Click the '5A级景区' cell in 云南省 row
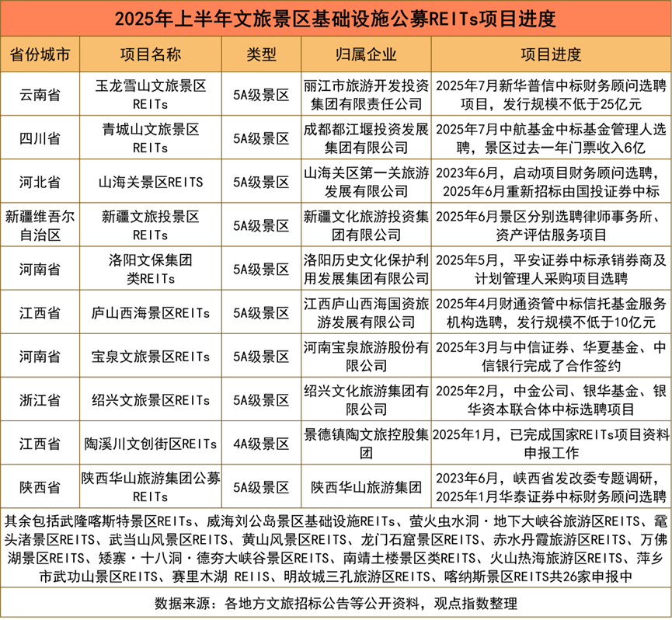Viewport: 672px width, 620px height. [x=262, y=94]
